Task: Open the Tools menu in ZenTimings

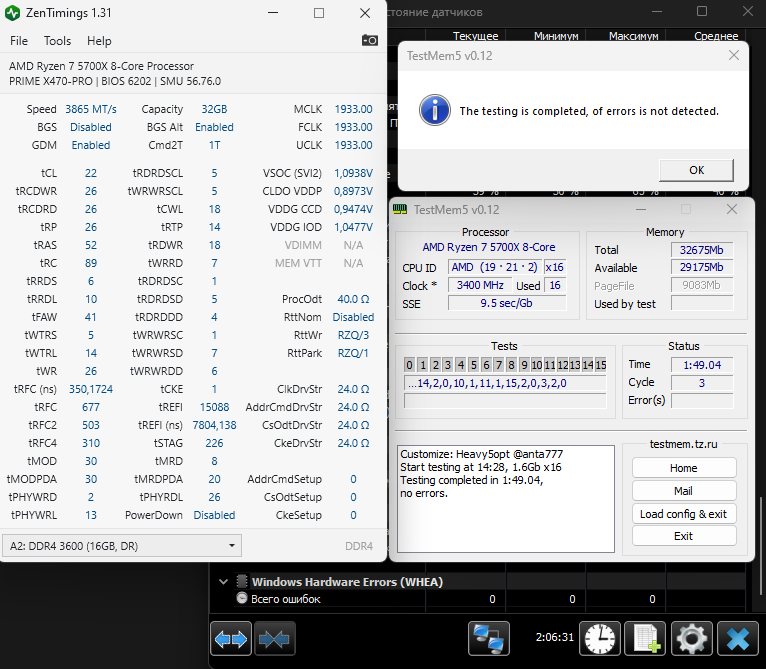Action: [x=57, y=41]
